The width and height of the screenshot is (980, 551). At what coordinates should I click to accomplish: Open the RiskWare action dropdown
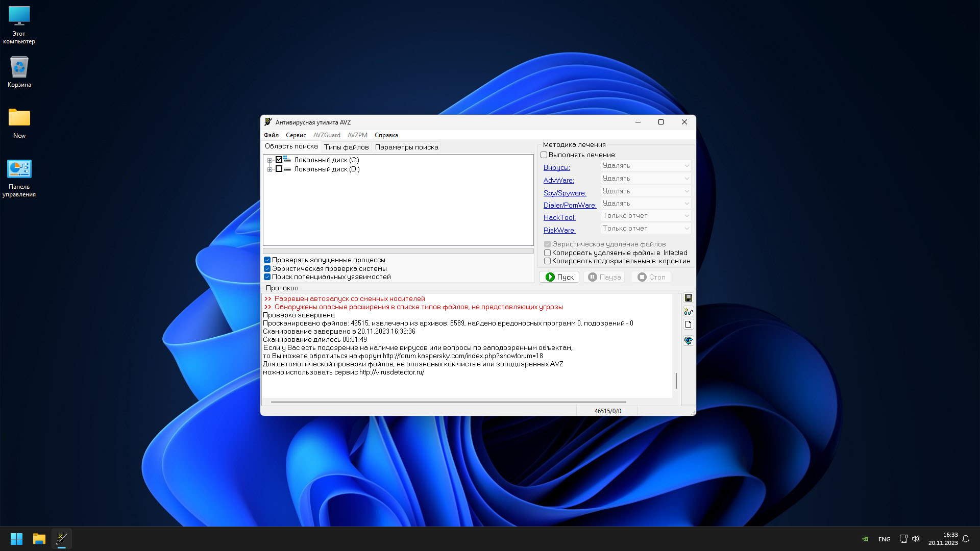tap(646, 229)
